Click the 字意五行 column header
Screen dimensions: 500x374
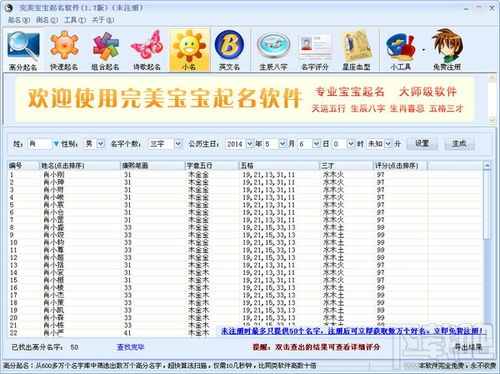click(x=212, y=165)
